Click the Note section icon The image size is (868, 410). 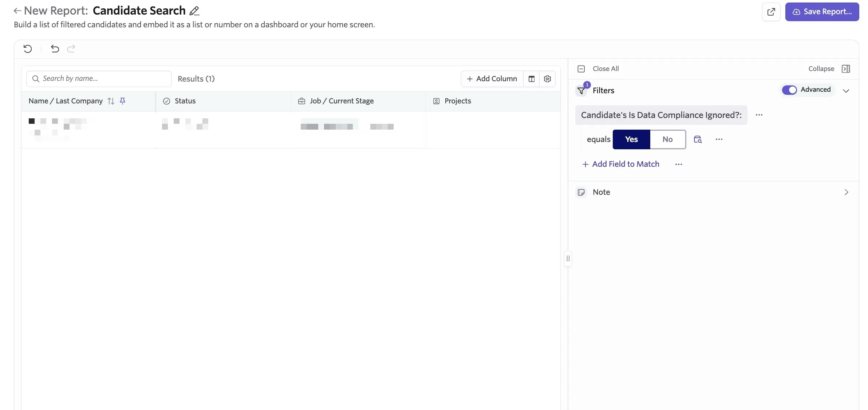[581, 192]
